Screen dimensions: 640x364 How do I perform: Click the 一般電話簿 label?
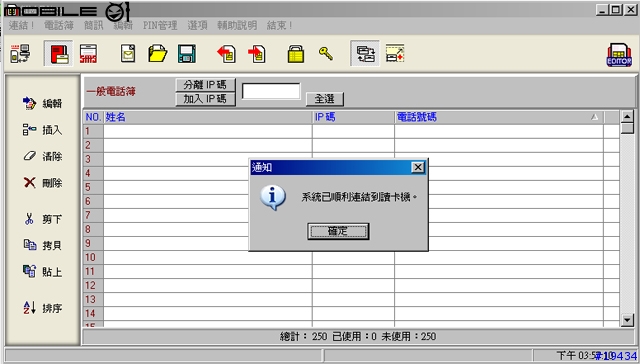(111, 91)
